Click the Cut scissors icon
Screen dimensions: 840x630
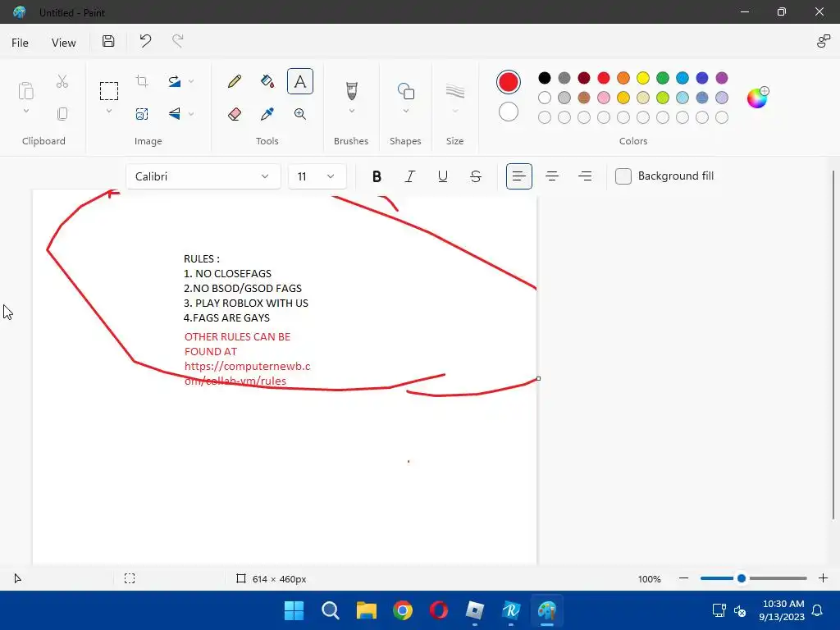coord(62,81)
